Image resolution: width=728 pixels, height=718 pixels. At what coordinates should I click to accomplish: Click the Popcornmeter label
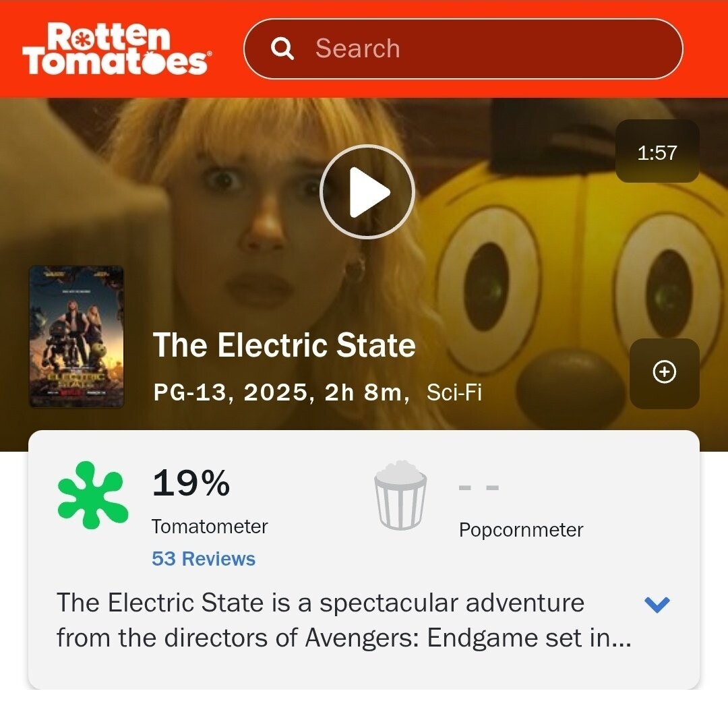point(521,530)
